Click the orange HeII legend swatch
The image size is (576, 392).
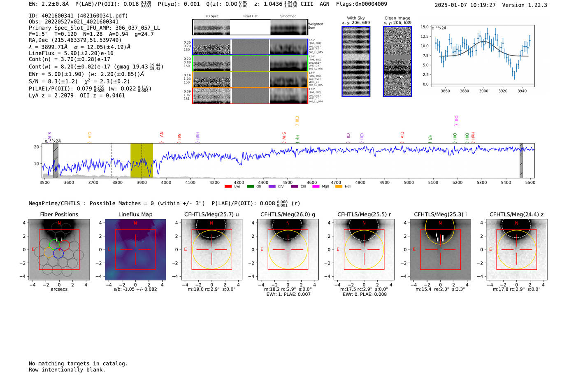tap(339, 187)
